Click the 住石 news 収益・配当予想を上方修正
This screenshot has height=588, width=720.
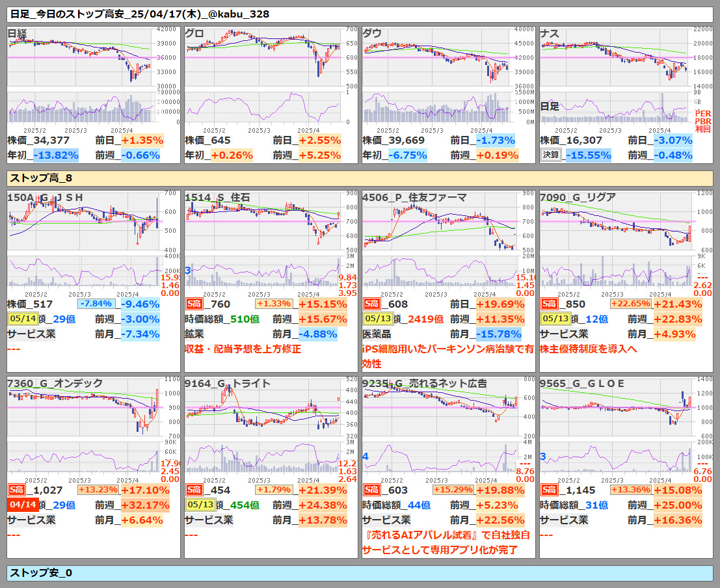tap(243, 349)
